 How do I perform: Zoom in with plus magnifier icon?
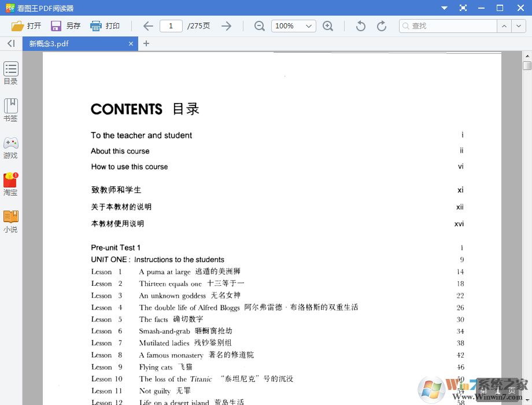(328, 26)
